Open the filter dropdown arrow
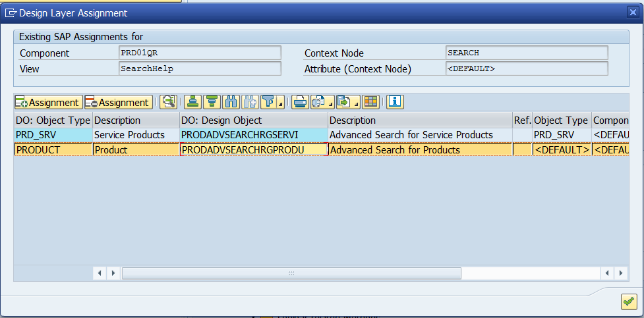 (x=281, y=102)
